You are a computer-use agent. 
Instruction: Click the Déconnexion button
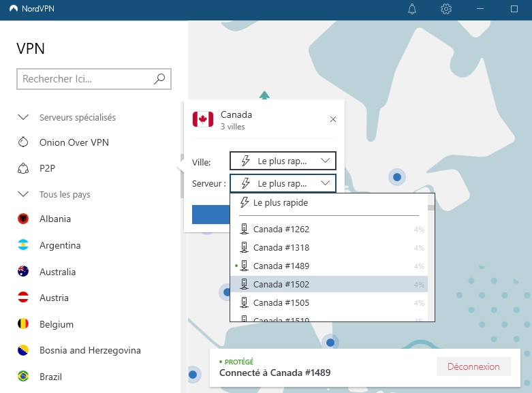click(x=473, y=366)
